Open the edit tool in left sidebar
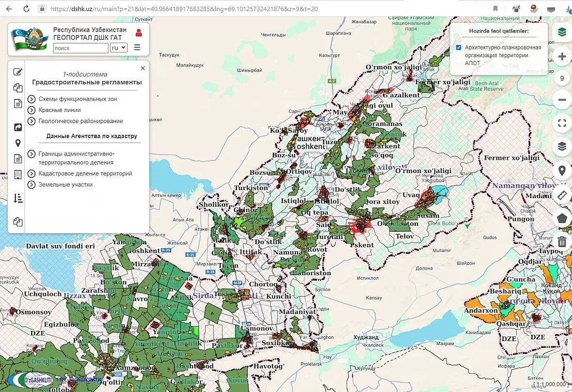This screenshot has height=392, width=572. tap(17, 72)
